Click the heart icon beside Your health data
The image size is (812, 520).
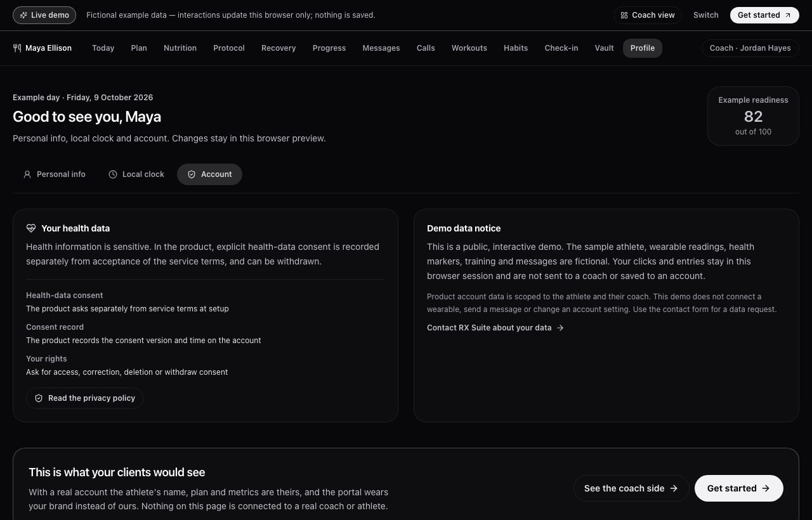pos(31,228)
